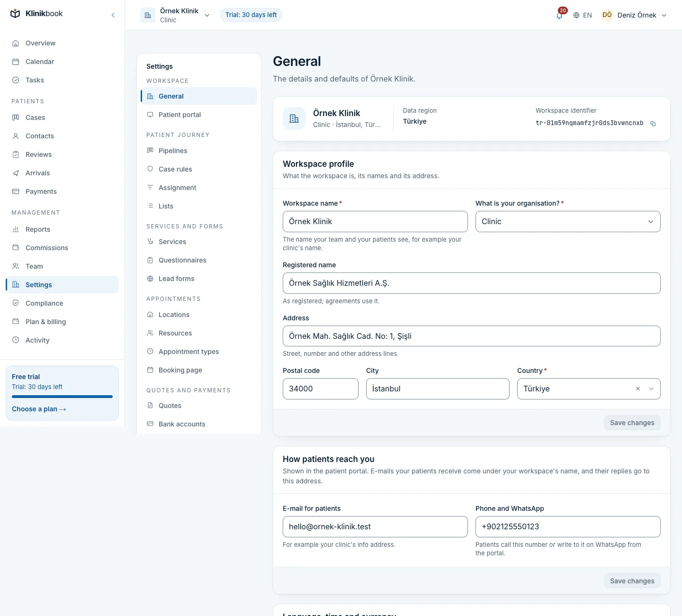This screenshot has height=616, width=682.
Task: Collapse the left sidebar
Action: pyautogui.click(x=113, y=15)
